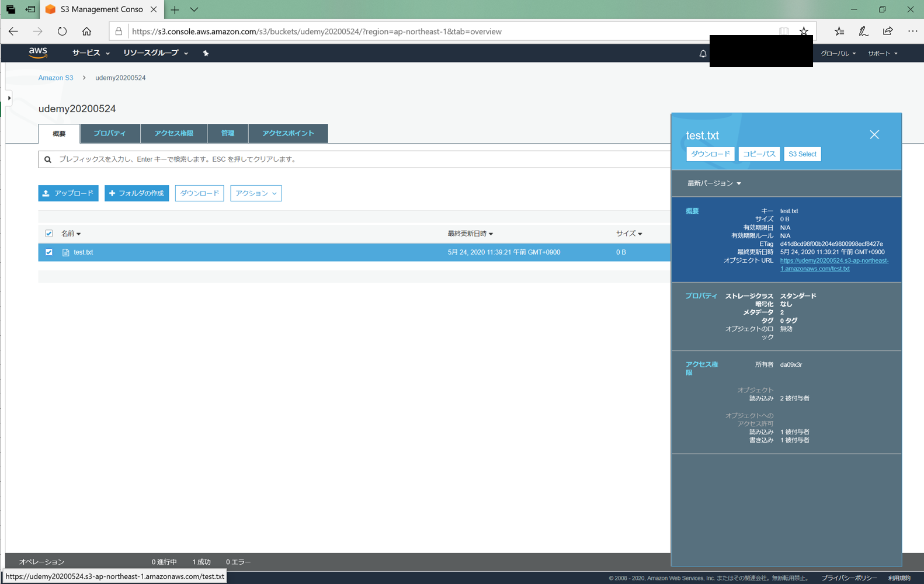
Task: Expand the left side navigation arrow
Action: (x=9, y=98)
